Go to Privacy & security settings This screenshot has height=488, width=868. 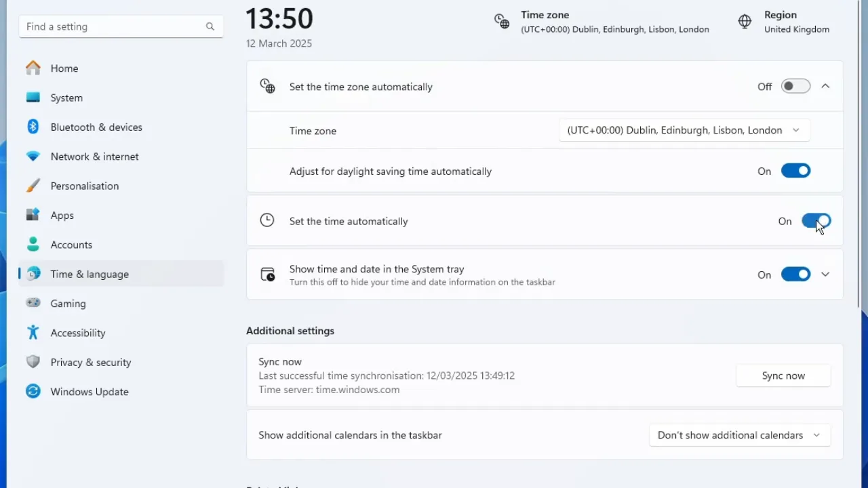90,362
